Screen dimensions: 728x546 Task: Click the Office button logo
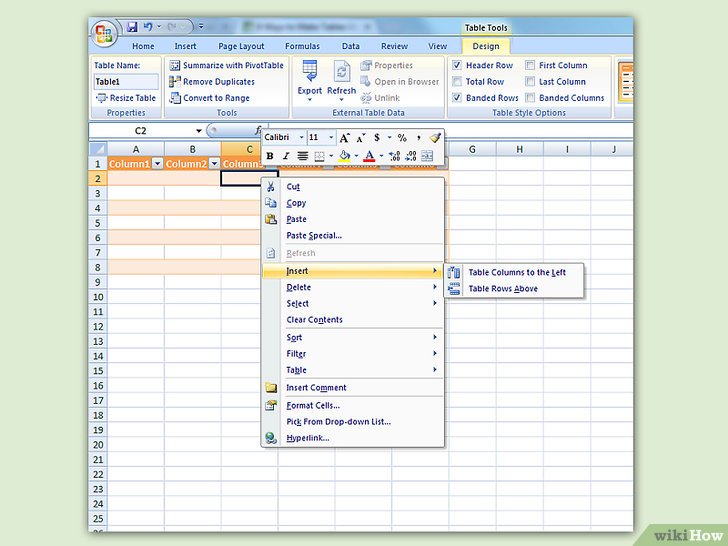(104, 34)
